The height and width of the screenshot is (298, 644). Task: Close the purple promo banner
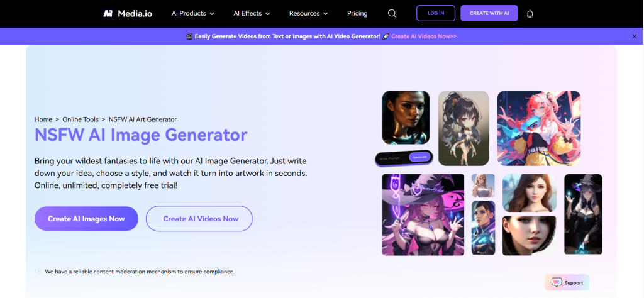pos(635,36)
